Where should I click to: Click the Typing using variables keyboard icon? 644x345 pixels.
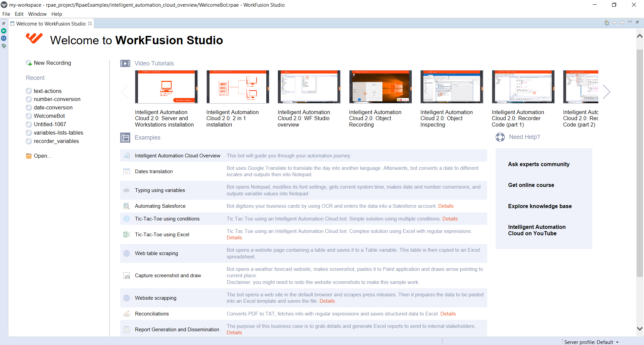point(127,190)
